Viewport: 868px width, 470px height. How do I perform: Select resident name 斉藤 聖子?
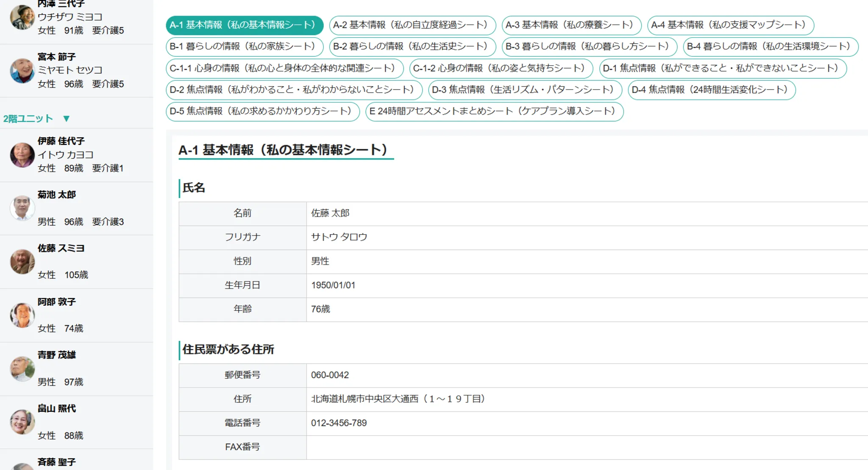(x=56, y=462)
